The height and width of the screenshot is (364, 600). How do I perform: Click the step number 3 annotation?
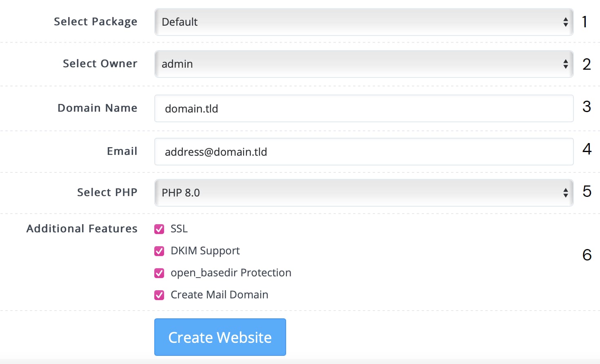point(587,107)
